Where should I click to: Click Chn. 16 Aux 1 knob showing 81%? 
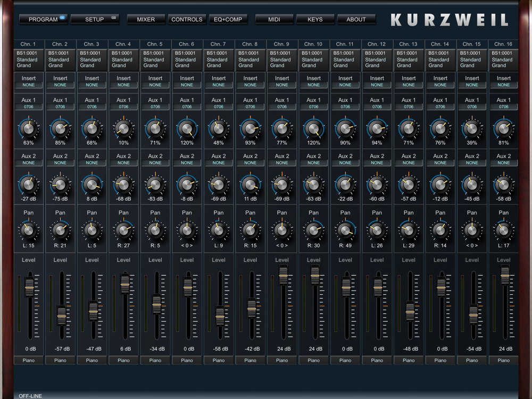click(503, 129)
